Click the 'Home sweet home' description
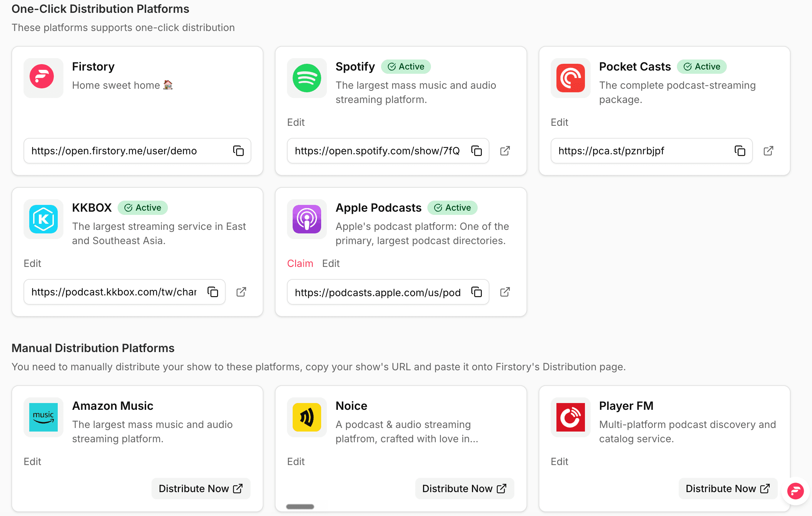The width and height of the screenshot is (812, 516). click(x=122, y=85)
